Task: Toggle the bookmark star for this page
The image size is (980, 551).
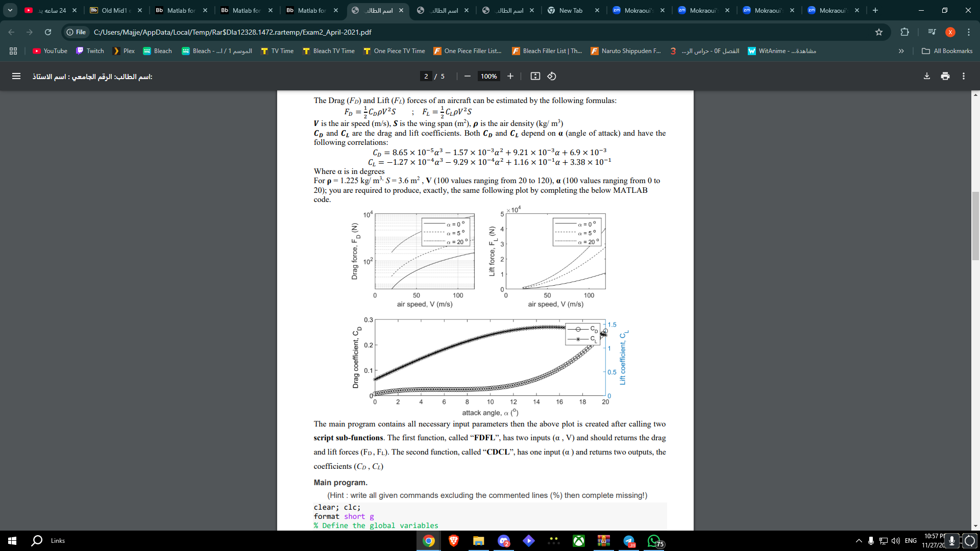Action: 879,32
